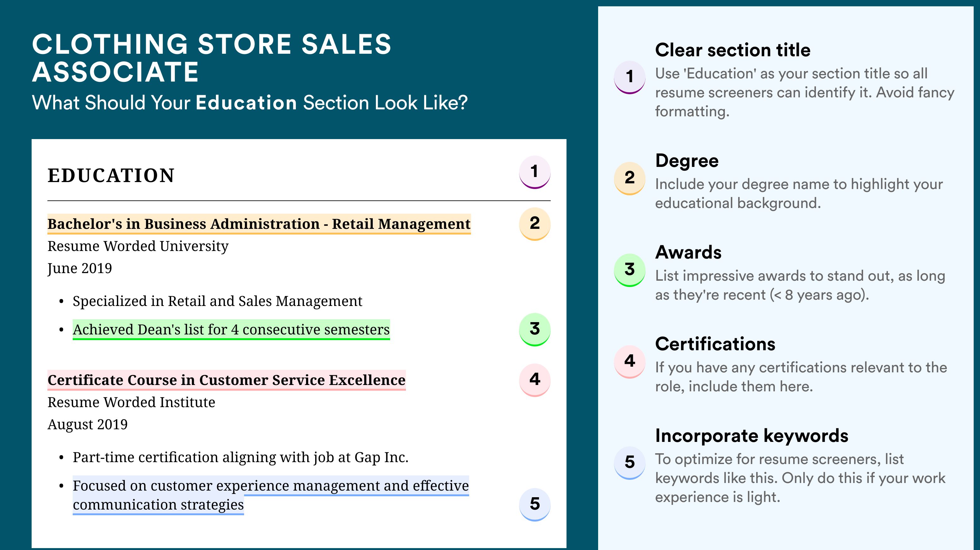Click the green number 3 badge beside Dean's list

pyautogui.click(x=535, y=329)
